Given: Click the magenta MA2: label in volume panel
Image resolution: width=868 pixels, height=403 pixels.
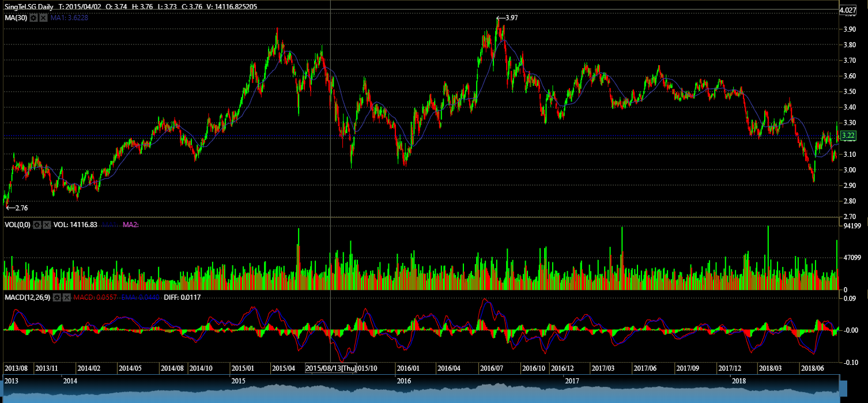Looking at the screenshot, I should pyautogui.click(x=131, y=225).
